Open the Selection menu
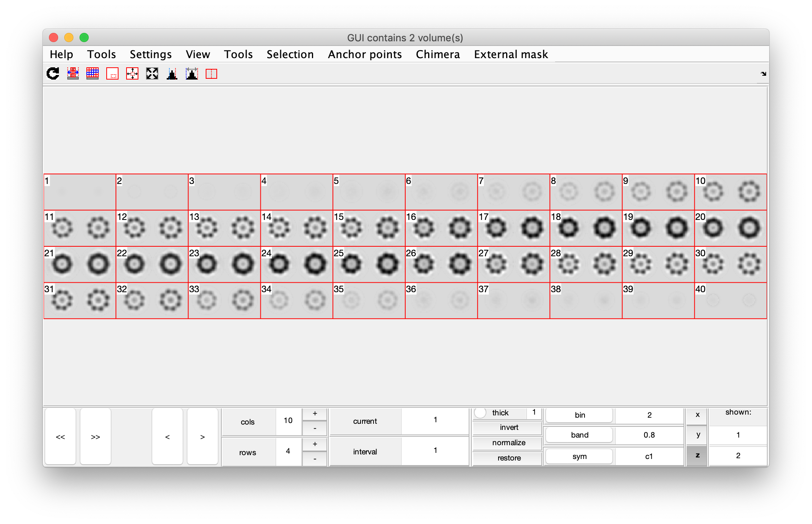The image size is (812, 524). point(290,54)
